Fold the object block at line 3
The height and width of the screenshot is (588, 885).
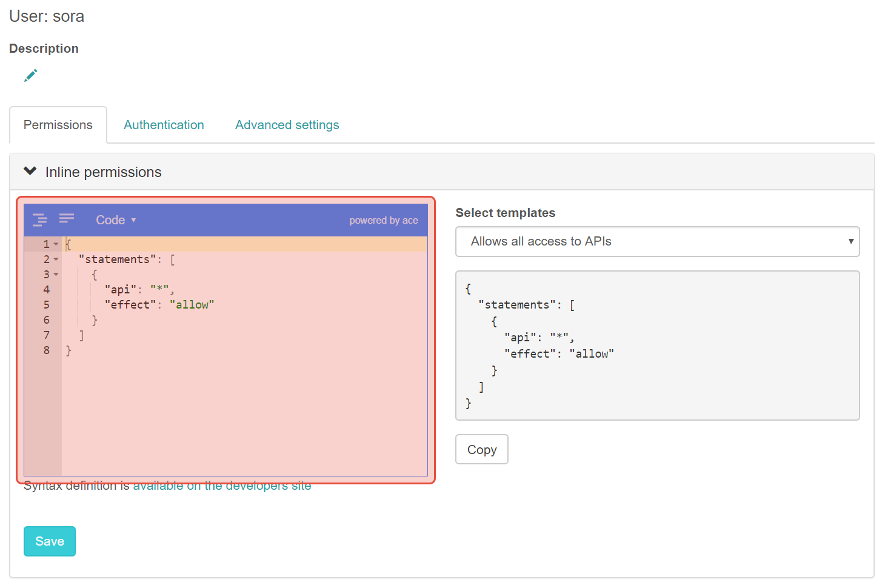56,275
